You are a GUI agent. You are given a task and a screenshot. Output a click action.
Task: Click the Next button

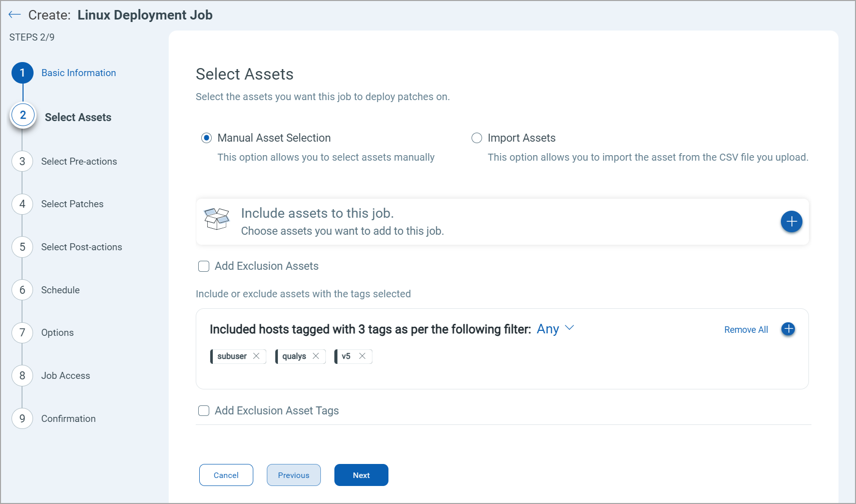(361, 474)
